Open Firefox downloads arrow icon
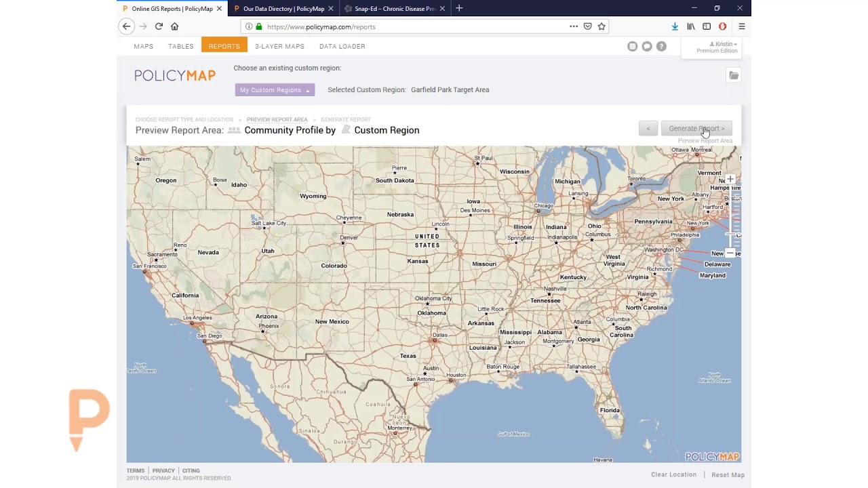 pos(675,26)
